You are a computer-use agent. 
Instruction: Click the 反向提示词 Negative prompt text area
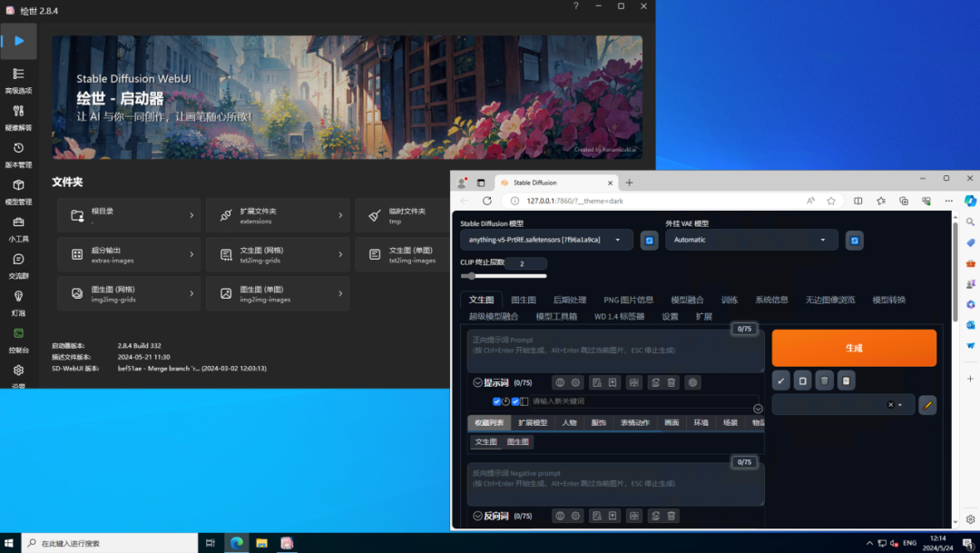pos(615,484)
